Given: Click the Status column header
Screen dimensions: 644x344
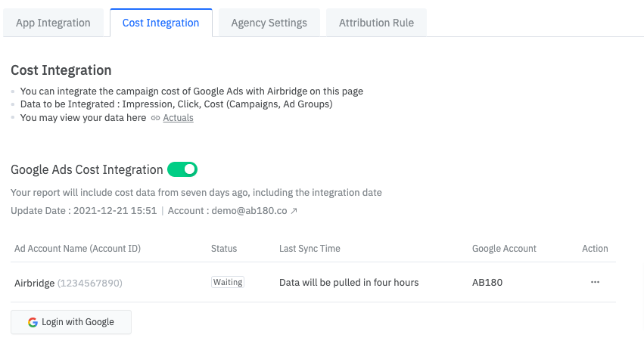Looking at the screenshot, I should pos(224,248).
